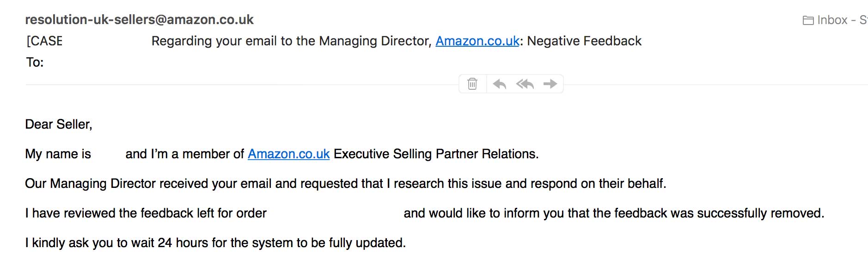
Task: Click the Executive Selling Partner Relations text
Action: pos(436,154)
